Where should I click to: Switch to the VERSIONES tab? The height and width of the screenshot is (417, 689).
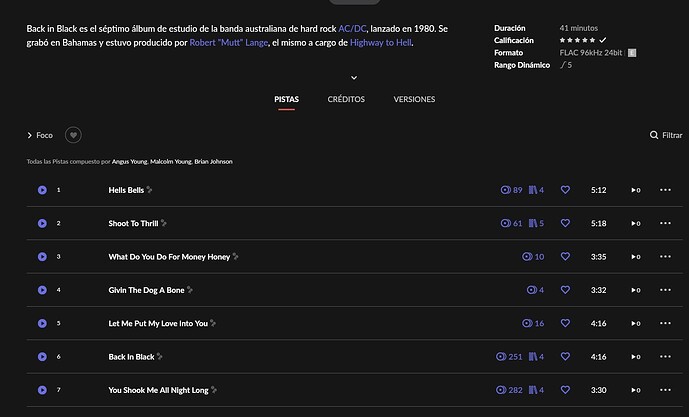tap(414, 99)
